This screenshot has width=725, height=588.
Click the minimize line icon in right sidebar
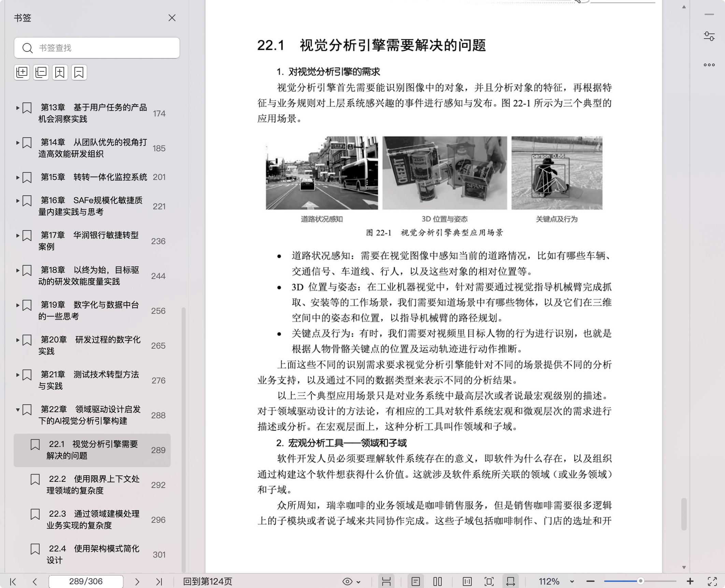point(709,14)
